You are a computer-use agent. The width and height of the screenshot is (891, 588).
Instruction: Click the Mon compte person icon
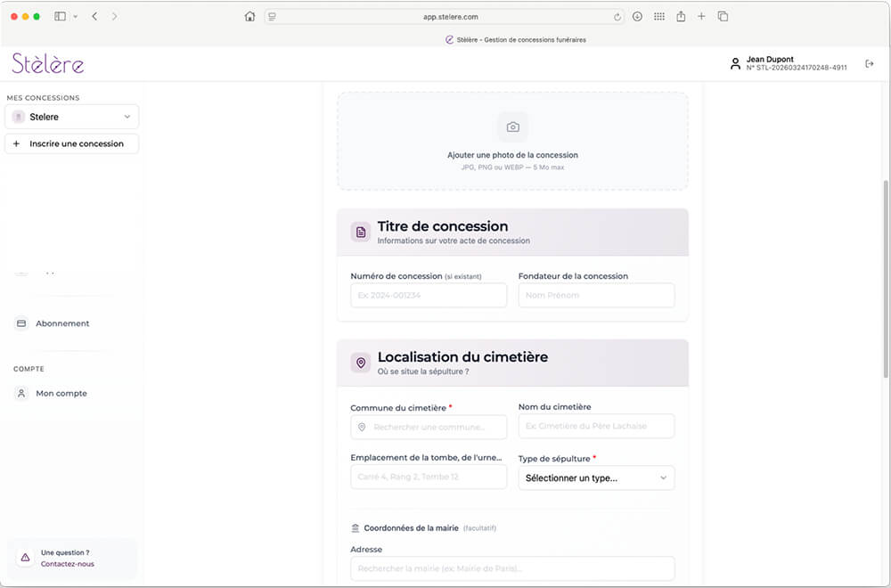pyautogui.click(x=21, y=393)
